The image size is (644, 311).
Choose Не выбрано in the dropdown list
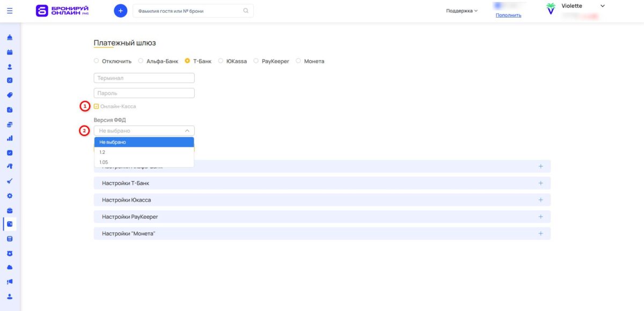tap(144, 142)
